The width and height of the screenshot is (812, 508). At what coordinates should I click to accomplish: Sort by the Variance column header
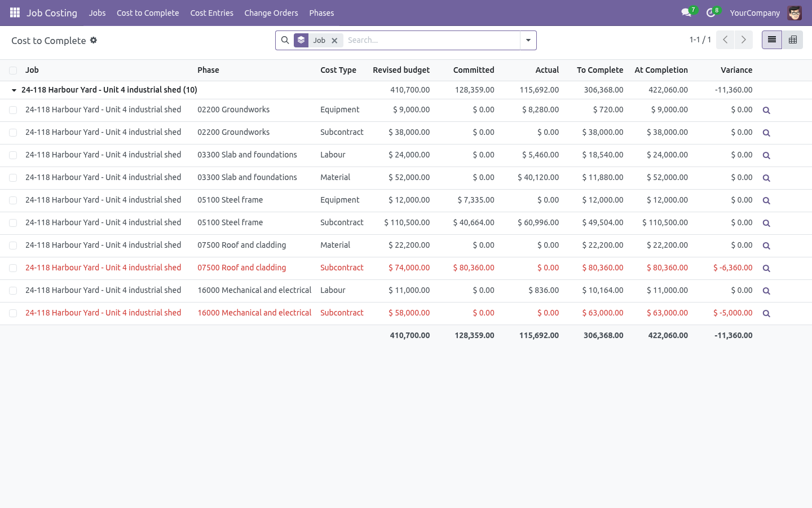[736, 70]
